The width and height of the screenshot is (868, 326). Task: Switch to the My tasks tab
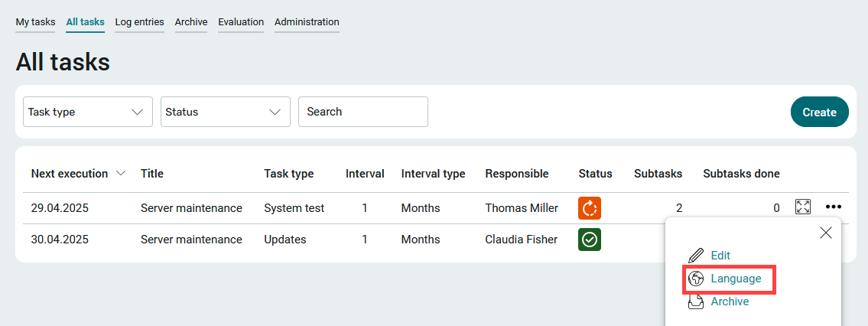coord(35,22)
